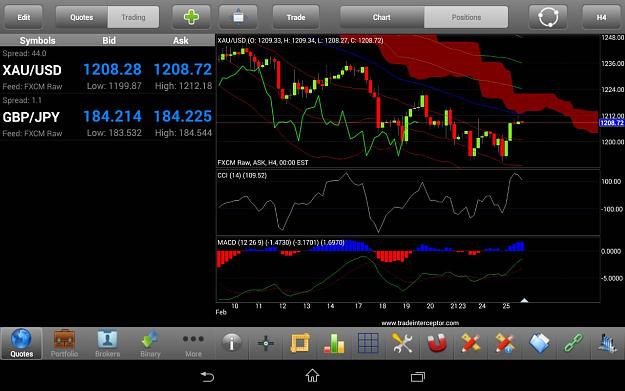This screenshot has width=625, height=391.
Task: Select the GBP/JPY symbol row
Action: (107, 117)
